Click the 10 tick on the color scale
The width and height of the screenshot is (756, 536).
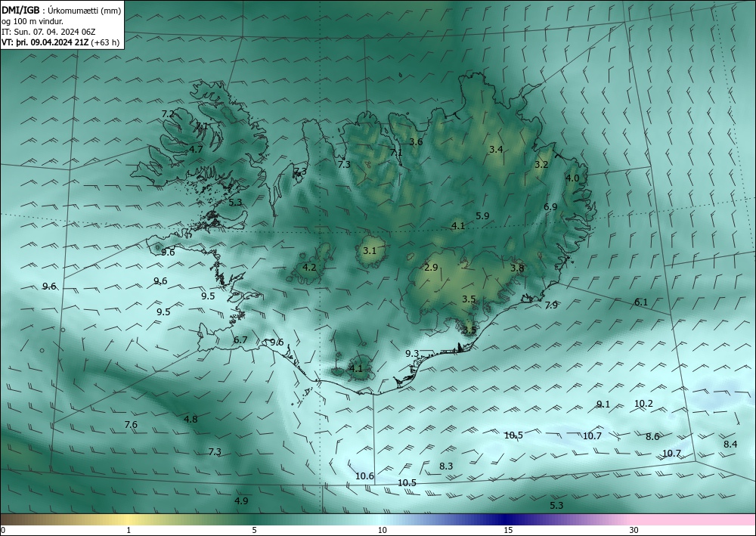(383, 530)
